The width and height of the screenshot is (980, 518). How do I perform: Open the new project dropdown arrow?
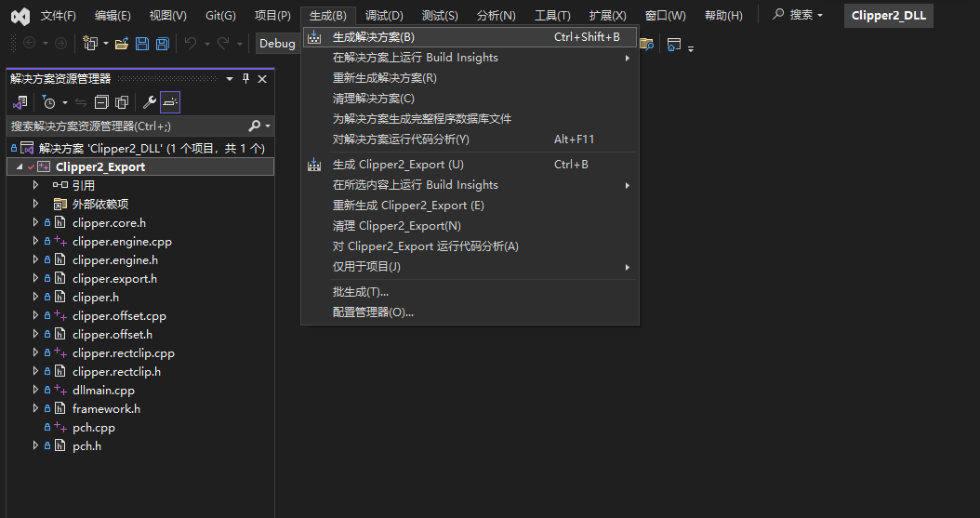(106, 43)
